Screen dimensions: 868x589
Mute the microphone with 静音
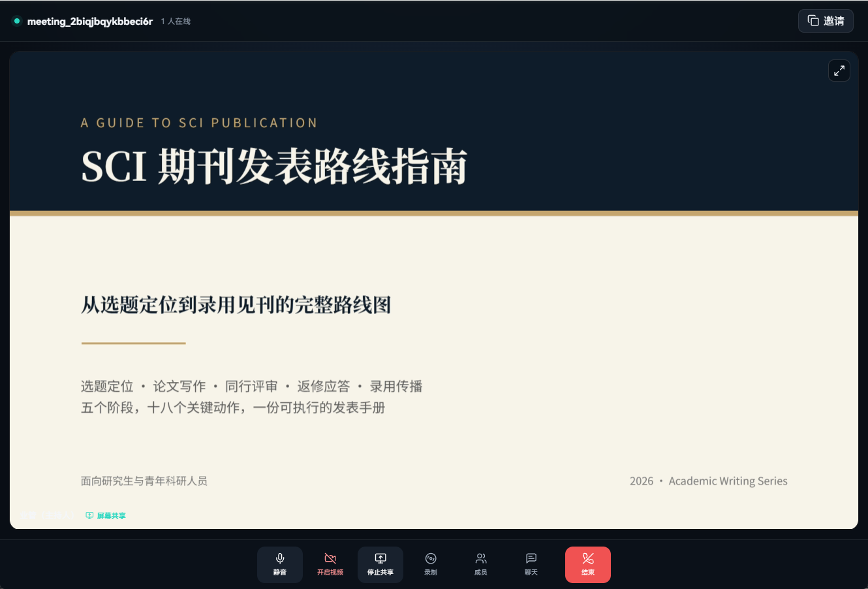(x=280, y=565)
